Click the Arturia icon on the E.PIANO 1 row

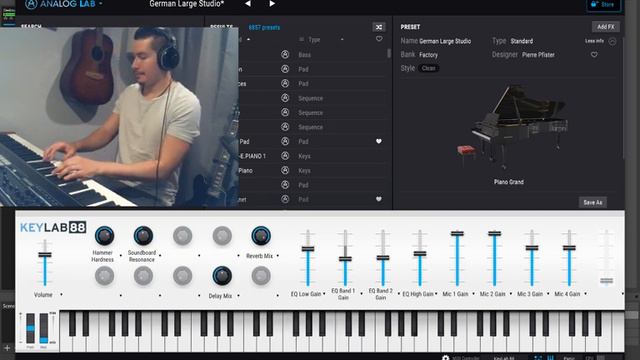pyautogui.click(x=285, y=156)
